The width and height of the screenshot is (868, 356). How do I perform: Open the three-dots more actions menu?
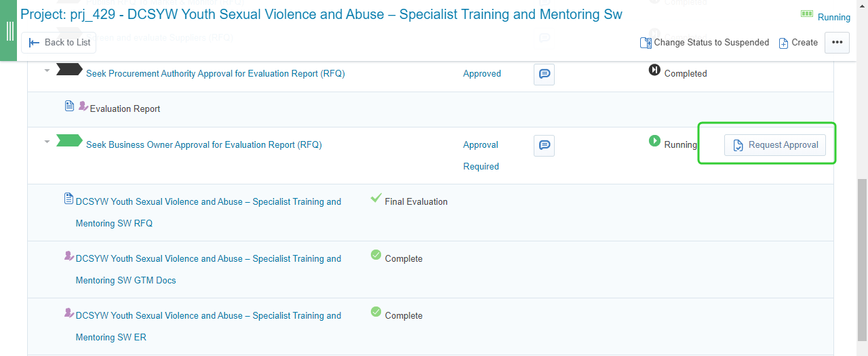coord(837,43)
